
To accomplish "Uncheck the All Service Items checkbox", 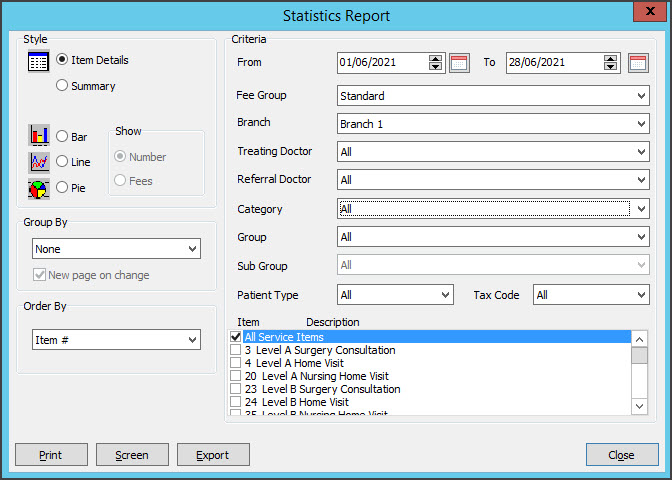I will tap(235, 338).
